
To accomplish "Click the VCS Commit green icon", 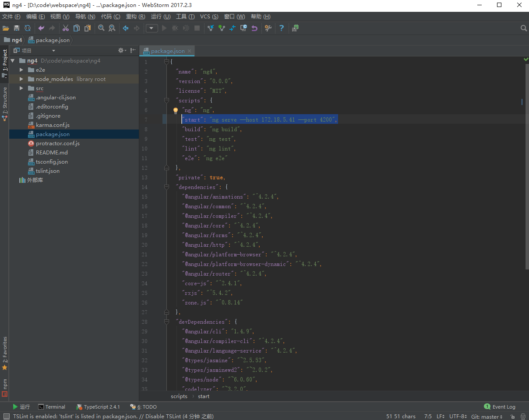I will [x=222, y=28].
